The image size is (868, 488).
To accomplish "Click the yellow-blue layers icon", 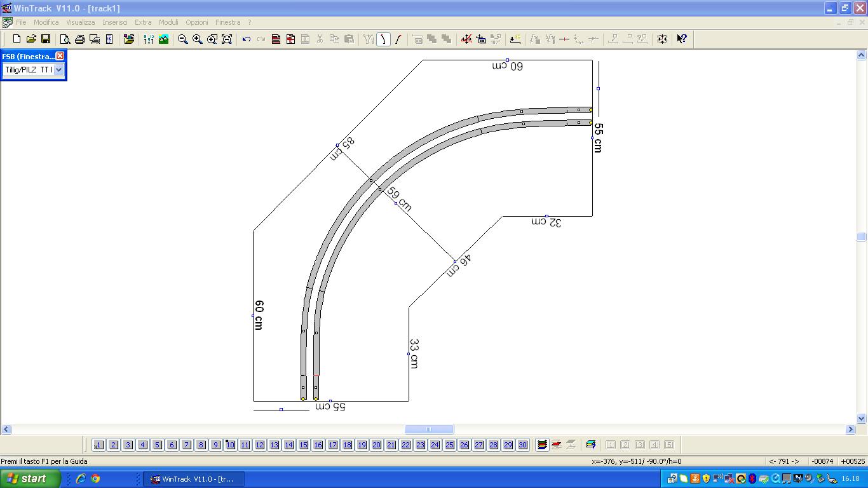I will point(591,445).
